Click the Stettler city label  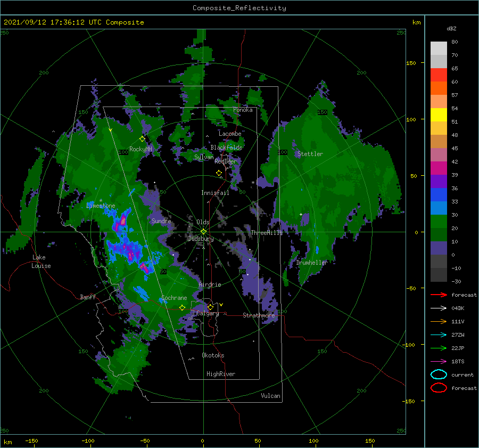click(310, 154)
